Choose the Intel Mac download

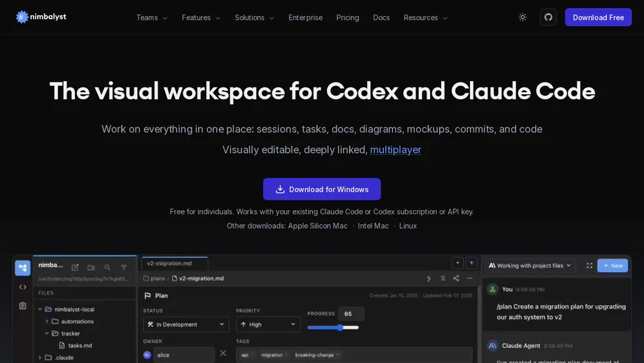(x=373, y=226)
